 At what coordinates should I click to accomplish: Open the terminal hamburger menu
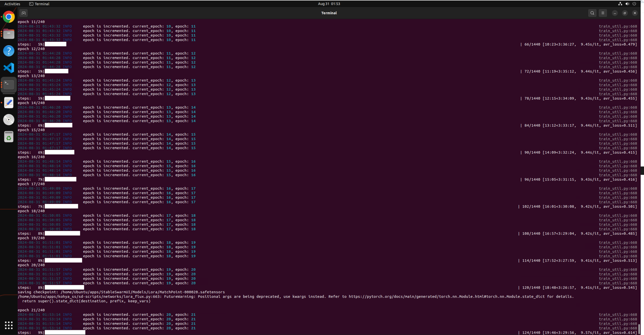[x=603, y=13]
